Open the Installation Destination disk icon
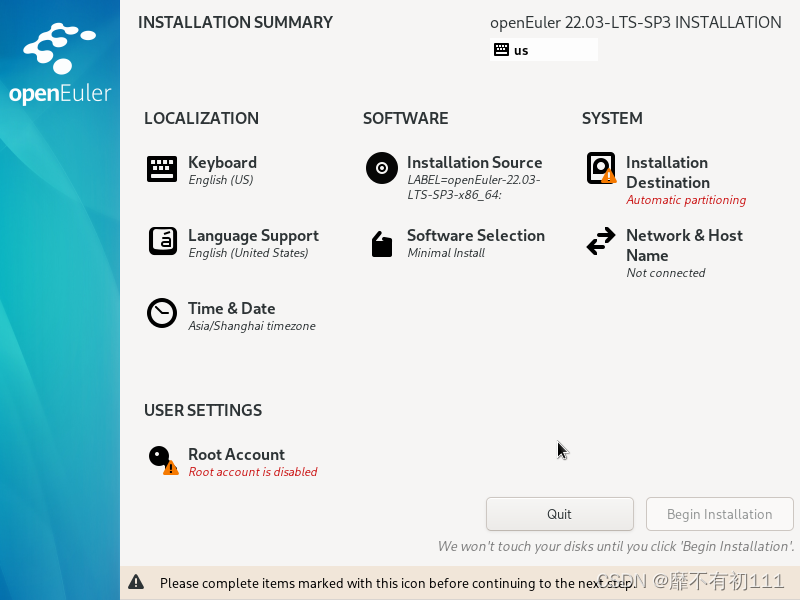Viewport: 800px width, 600px height. point(601,168)
